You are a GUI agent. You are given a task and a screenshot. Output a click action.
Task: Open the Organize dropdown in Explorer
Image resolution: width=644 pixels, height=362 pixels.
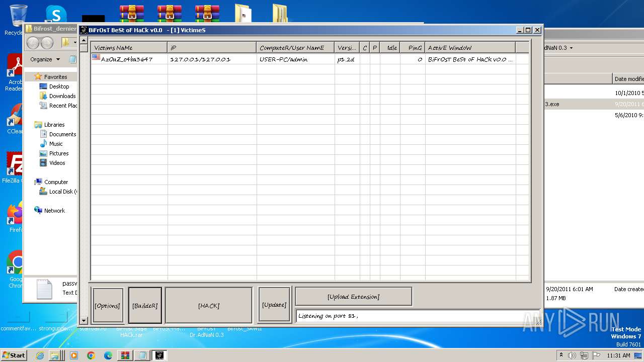45,59
